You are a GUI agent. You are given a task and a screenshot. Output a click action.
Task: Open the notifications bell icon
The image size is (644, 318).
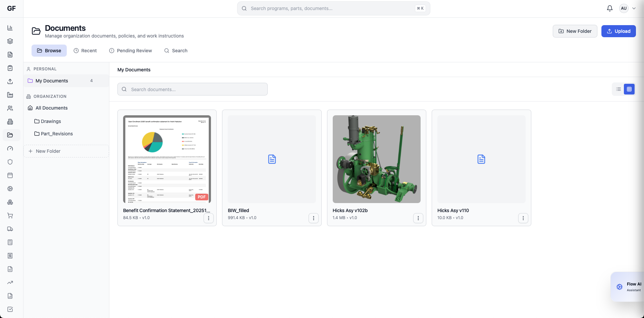(609, 8)
